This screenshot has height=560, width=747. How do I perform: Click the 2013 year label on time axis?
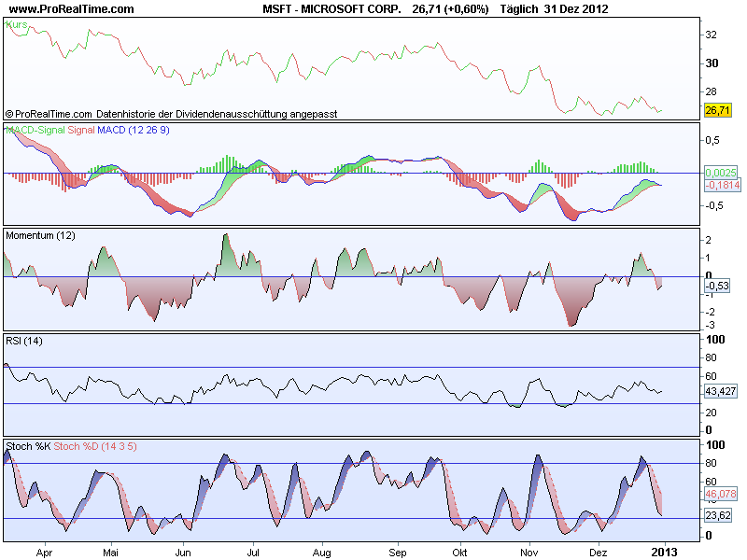click(664, 553)
